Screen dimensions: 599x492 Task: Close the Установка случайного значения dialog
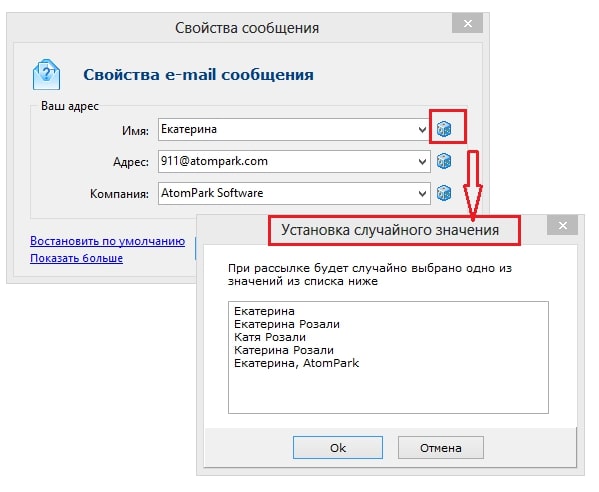[562, 225]
